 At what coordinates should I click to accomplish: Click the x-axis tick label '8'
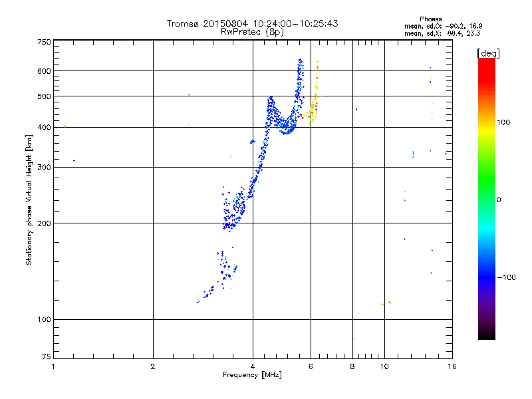tap(352, 366)
